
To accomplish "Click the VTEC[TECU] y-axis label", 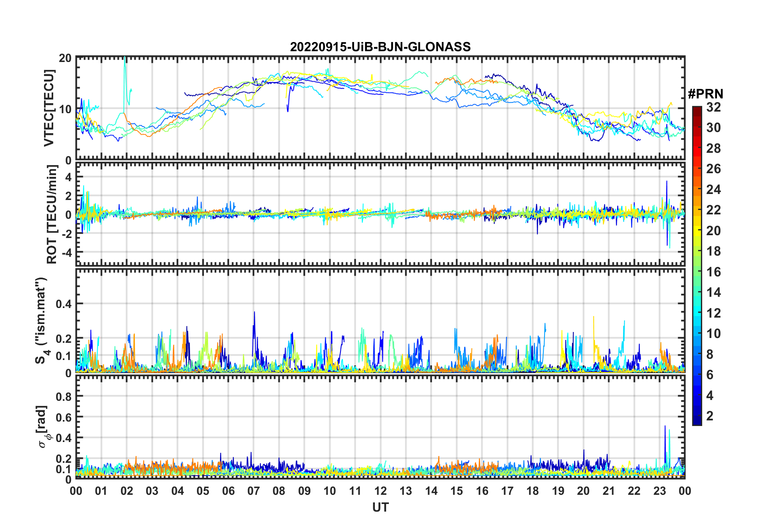I will 49,108.
